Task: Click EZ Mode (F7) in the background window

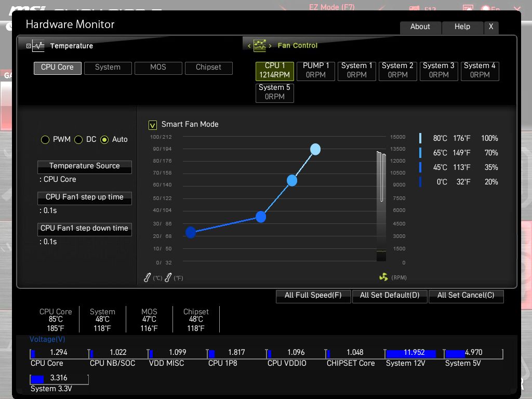Action: tap(332, 7)
